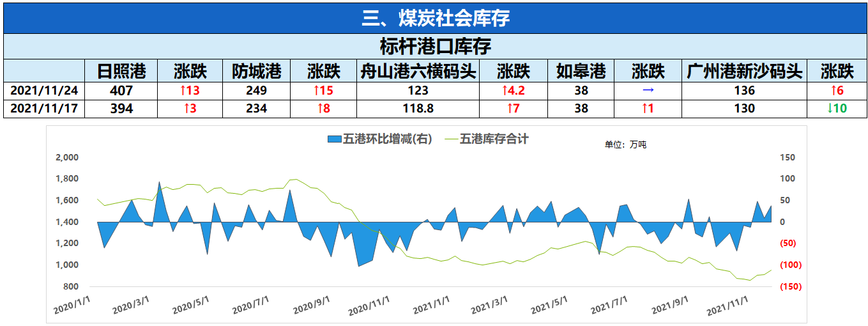Image resolution: width=868 pixels, height=326 pixels.
Task: Click the red ↑6 change cell
Action: tap(837, 91)
